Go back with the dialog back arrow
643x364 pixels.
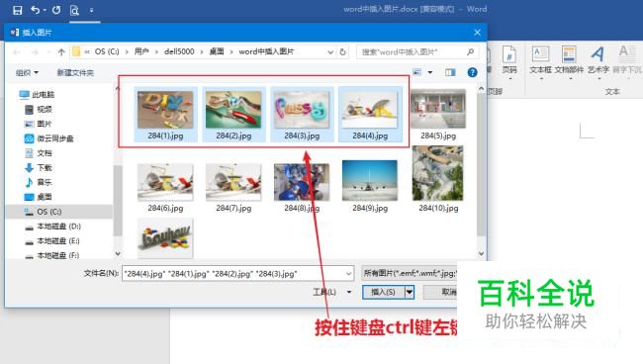(17, 52)
